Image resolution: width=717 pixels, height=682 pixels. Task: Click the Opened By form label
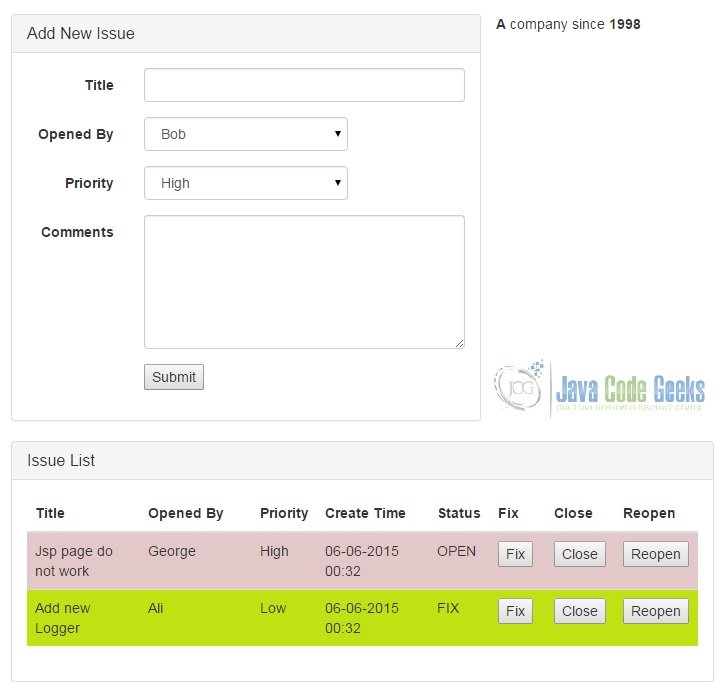(x=75, y=134)
